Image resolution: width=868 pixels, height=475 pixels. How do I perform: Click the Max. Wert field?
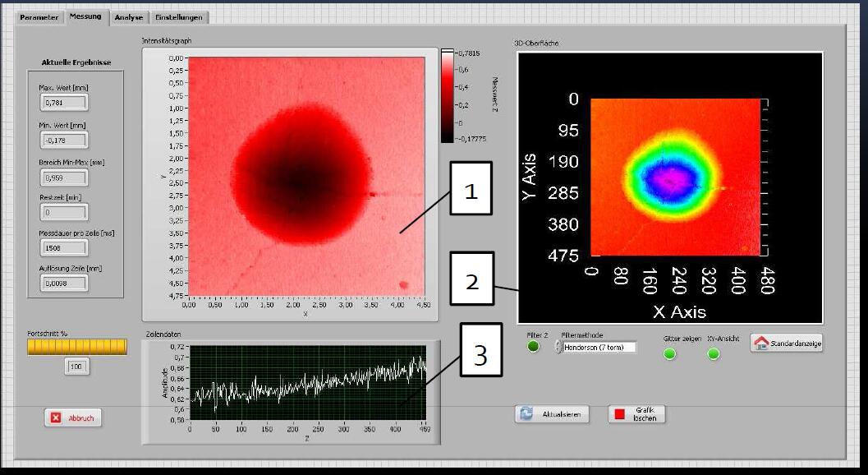63,103
